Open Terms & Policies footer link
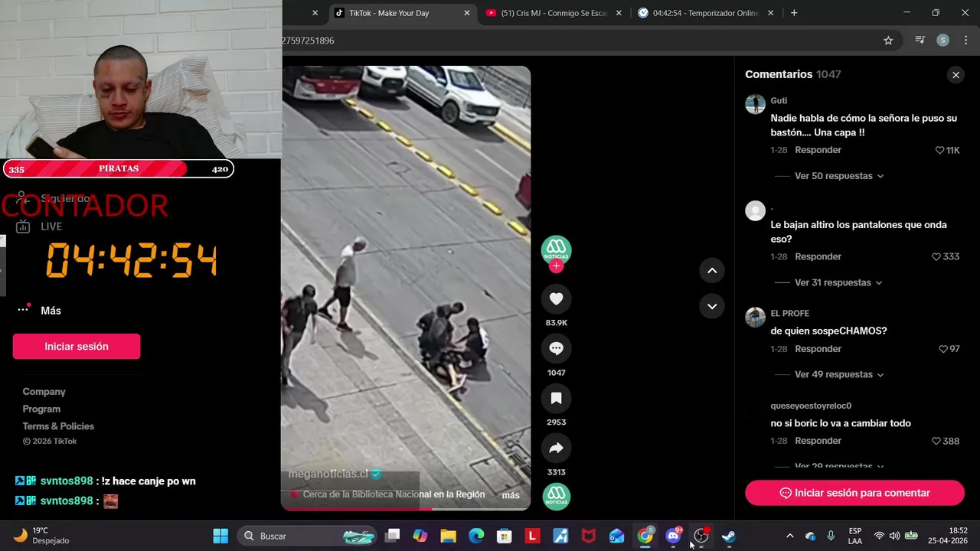 tap(58, 426)
